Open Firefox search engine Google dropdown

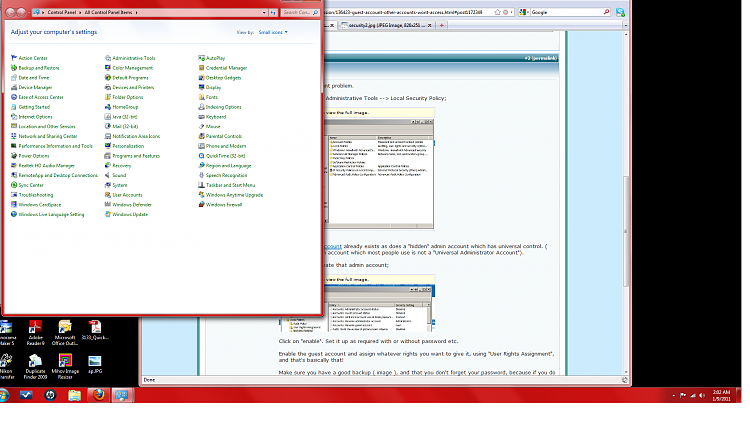coord(524,12)
